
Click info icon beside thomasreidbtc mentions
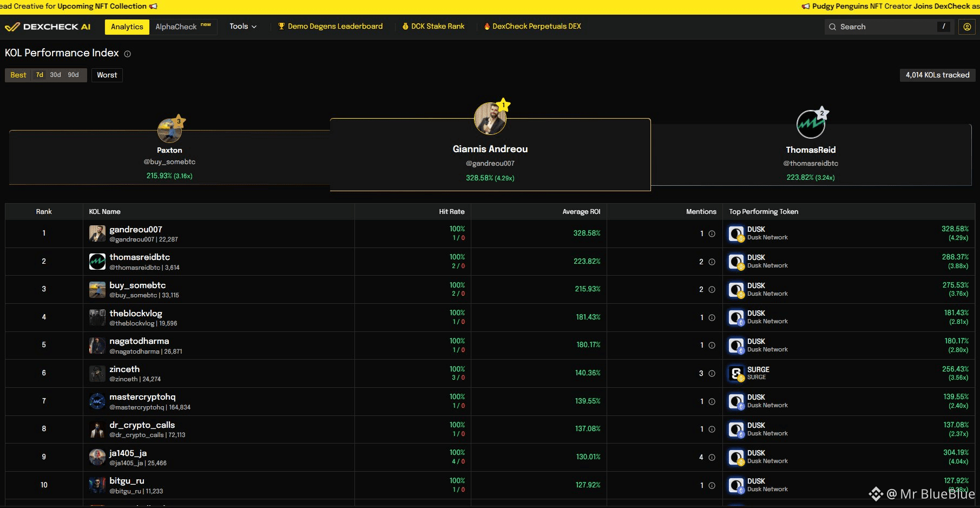tap(712, 262)
